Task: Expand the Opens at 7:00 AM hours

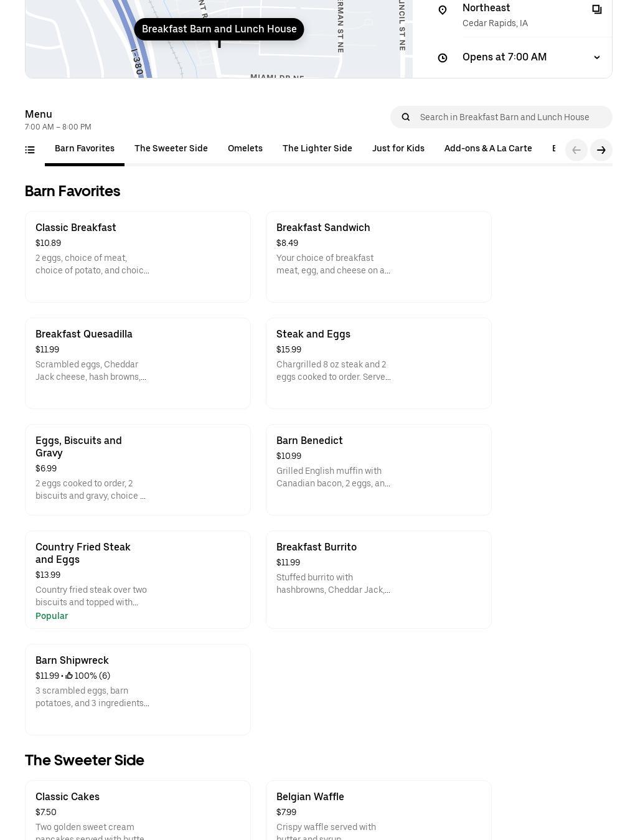Action: tap(596, 57)
